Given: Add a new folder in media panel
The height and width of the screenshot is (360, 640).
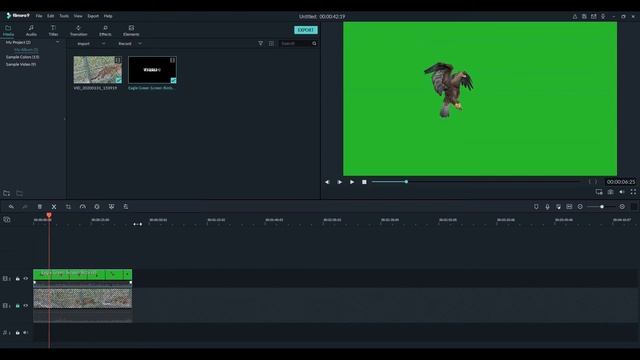Looking at the screenshot, I should (7, 193).
